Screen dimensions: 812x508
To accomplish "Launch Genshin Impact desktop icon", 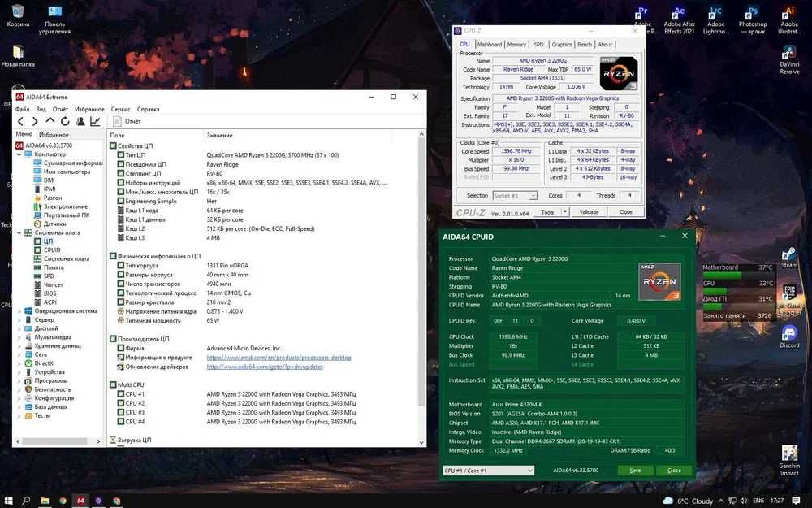I will click(x=789, y=460).
